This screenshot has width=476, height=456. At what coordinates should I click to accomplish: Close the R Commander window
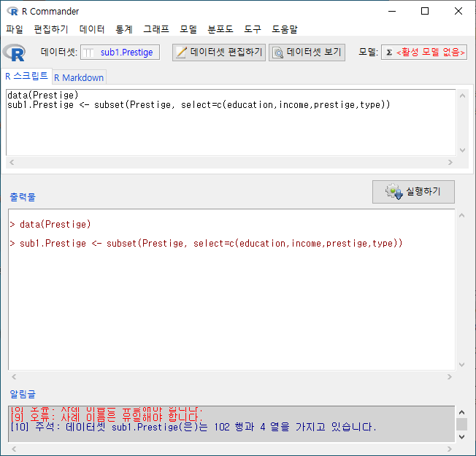click(458, 11)
